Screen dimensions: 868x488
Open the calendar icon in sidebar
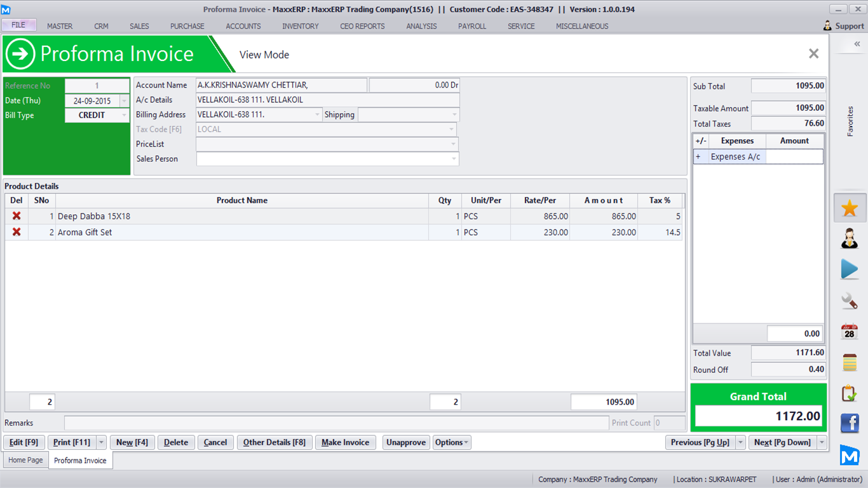point(850,332)
